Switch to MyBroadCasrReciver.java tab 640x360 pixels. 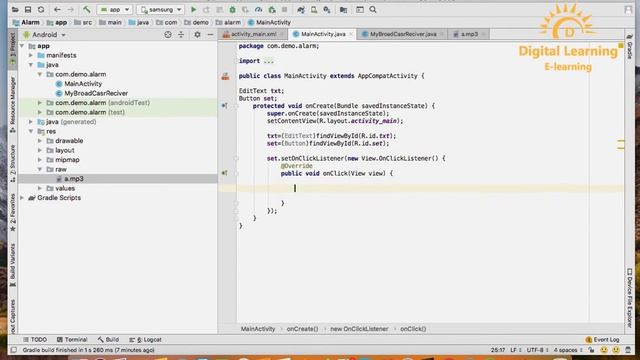pos(403,34)
